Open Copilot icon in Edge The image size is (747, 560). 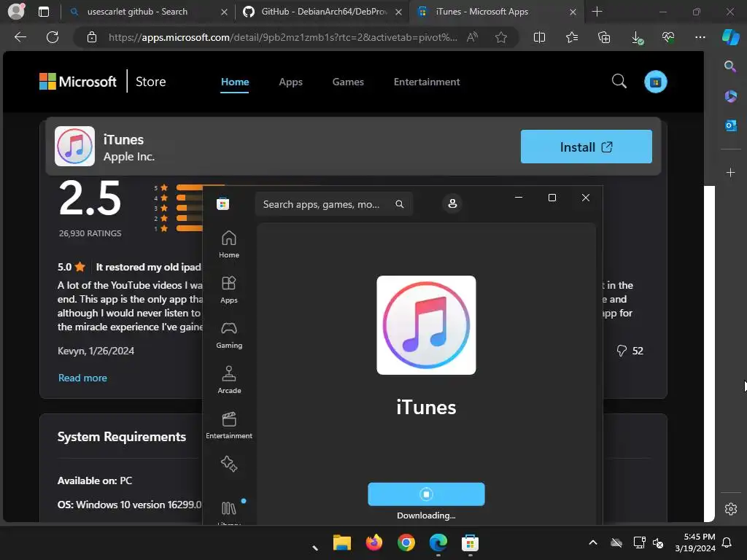pos(731,36)
